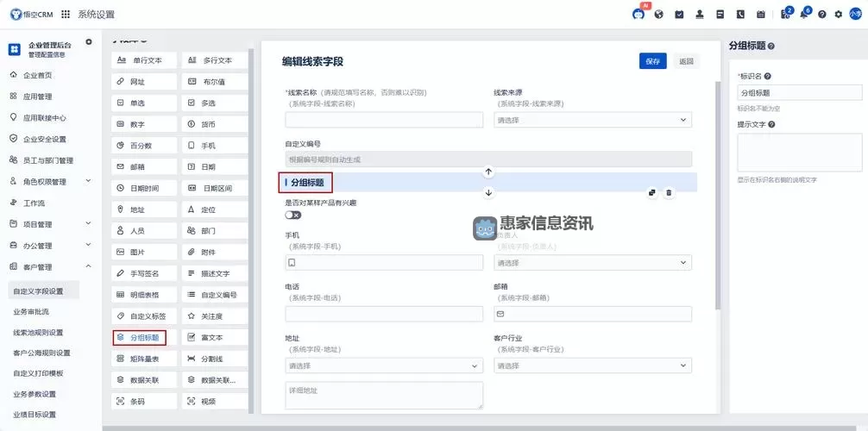Select 自定义字段设置 submenu item
The image size is (868, 431).
pyautogui.click(x=43, y=291)
